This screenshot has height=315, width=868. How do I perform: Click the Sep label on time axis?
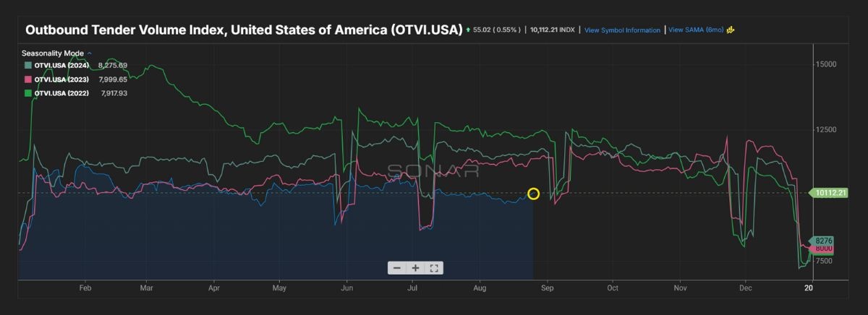click(547, 288)
